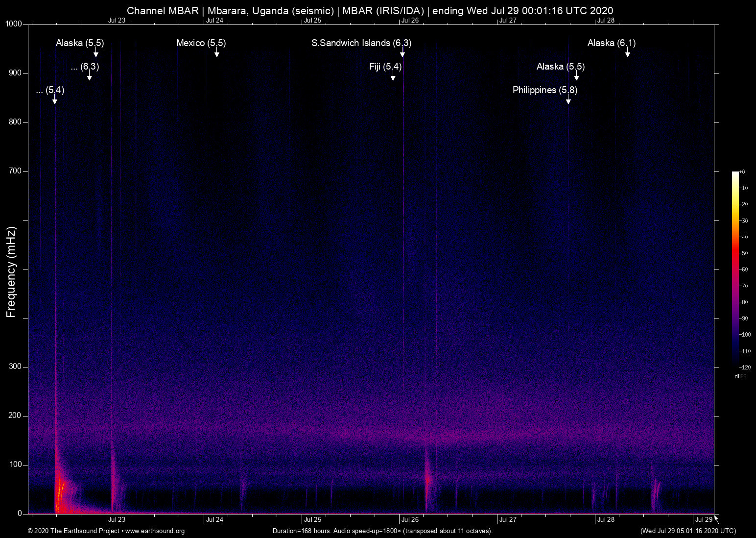Click the dBFS color scale bar
The width and height of the screenshot is (756, 538).
tap(735, 269)
